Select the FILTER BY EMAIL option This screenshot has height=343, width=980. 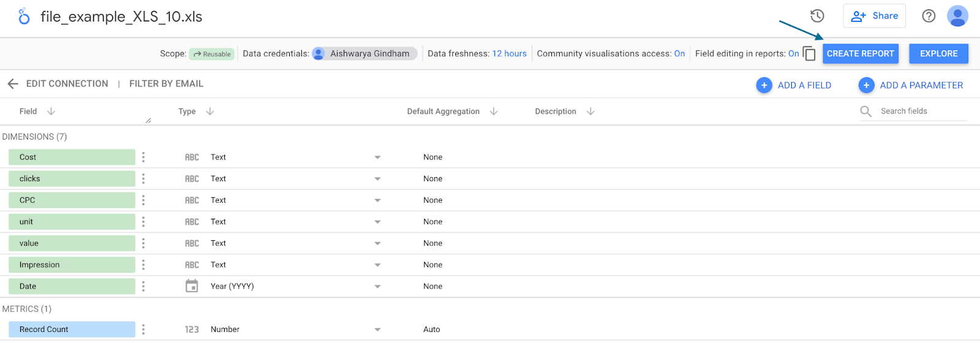click(x=166, y=84)
